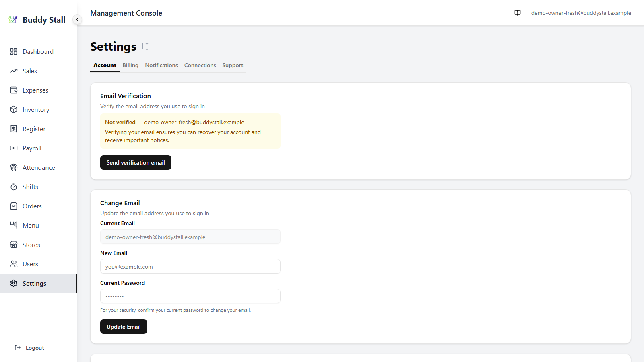Click the Sales trend arrow icon
Image resolution: width=644 pixels, height=362 pixels.
[x=14, y=71]
